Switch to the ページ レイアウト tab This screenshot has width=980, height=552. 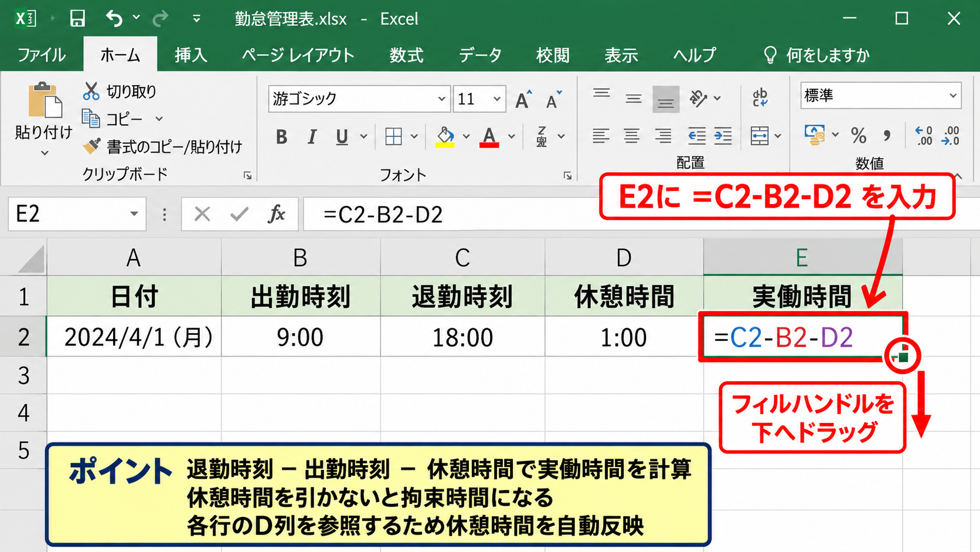coord(298,55)
